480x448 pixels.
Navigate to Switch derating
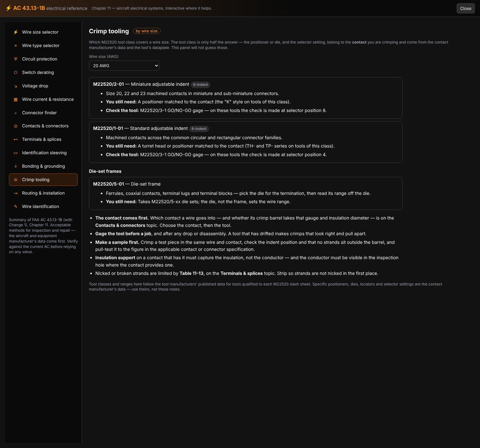coord(43,72)
